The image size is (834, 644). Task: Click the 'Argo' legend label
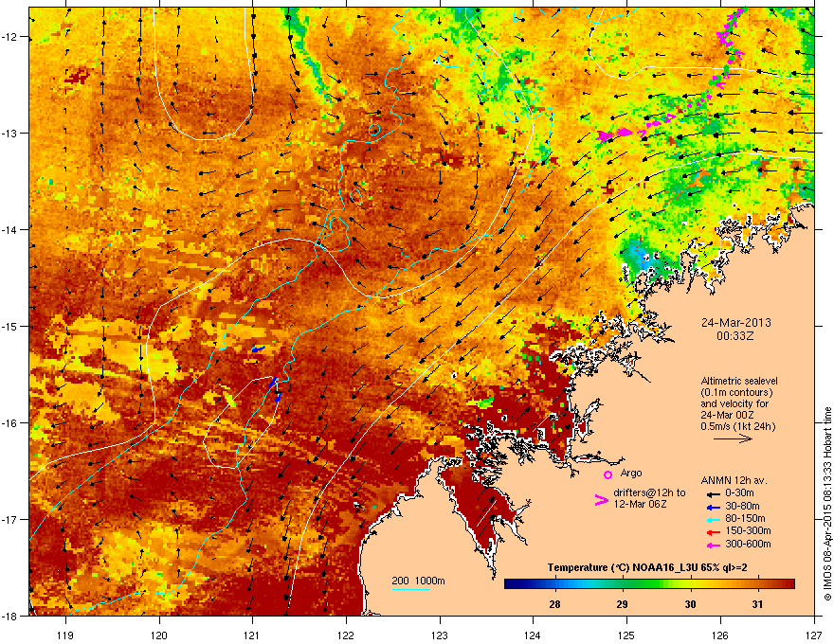(631, 473)
